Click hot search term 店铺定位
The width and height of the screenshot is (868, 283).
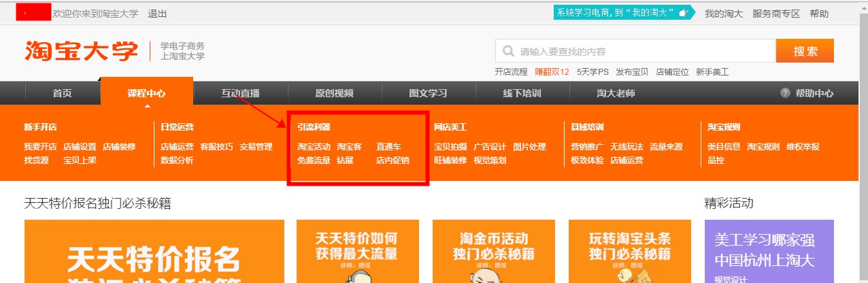(x=672, y=71)
